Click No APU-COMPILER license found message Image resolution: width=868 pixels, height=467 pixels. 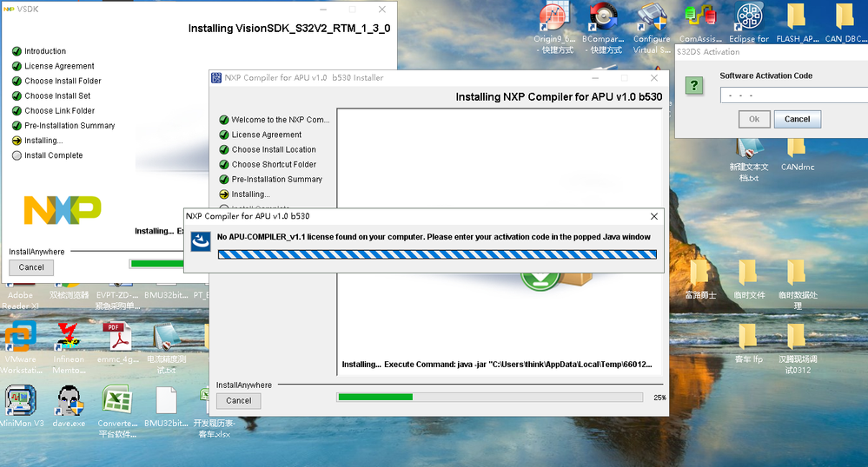pos(434,237)
